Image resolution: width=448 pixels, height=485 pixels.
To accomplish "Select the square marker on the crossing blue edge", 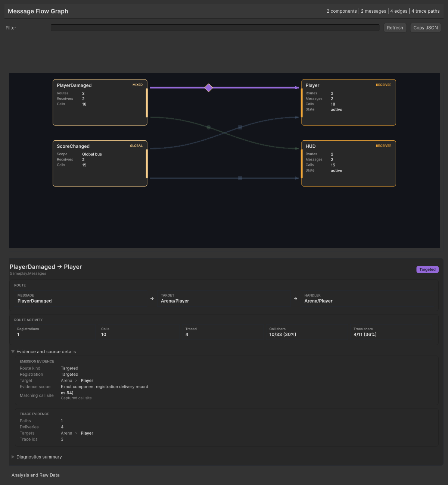I will tap(240, 128).
